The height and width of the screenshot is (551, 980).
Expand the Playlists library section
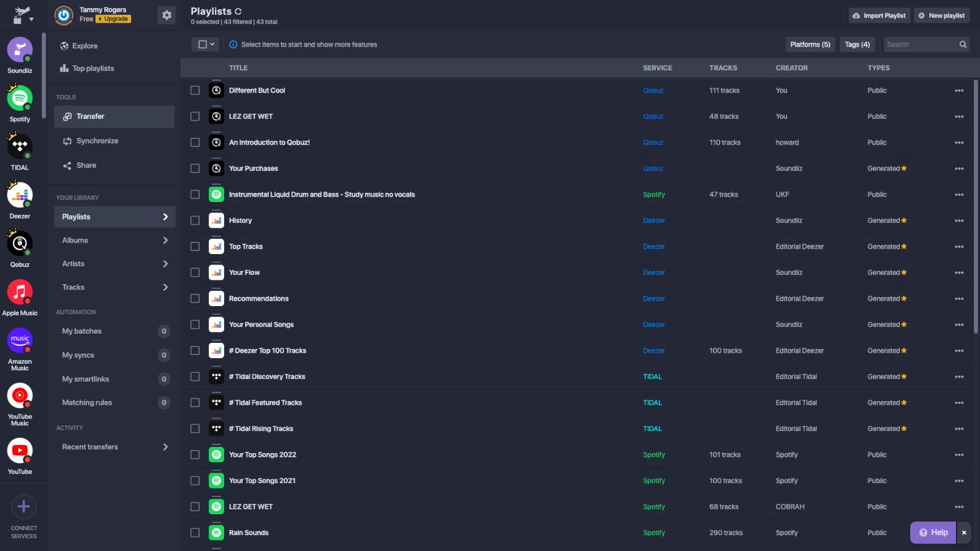(x=165, y=217)
